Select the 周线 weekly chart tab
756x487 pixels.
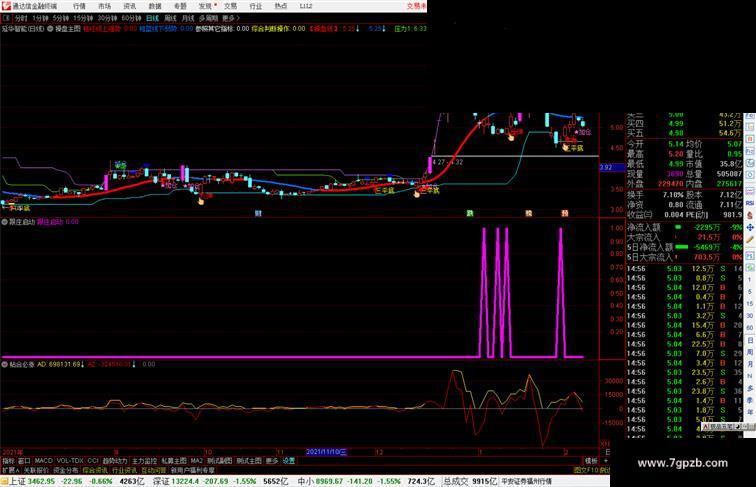click(x=170, y=18)
